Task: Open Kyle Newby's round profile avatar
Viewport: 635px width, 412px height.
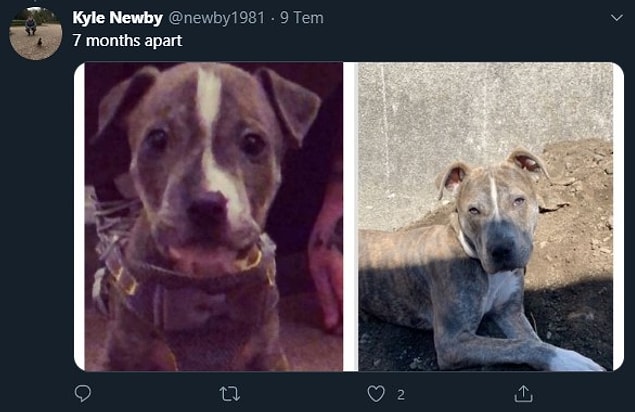Action: click(x=36, y=34)
